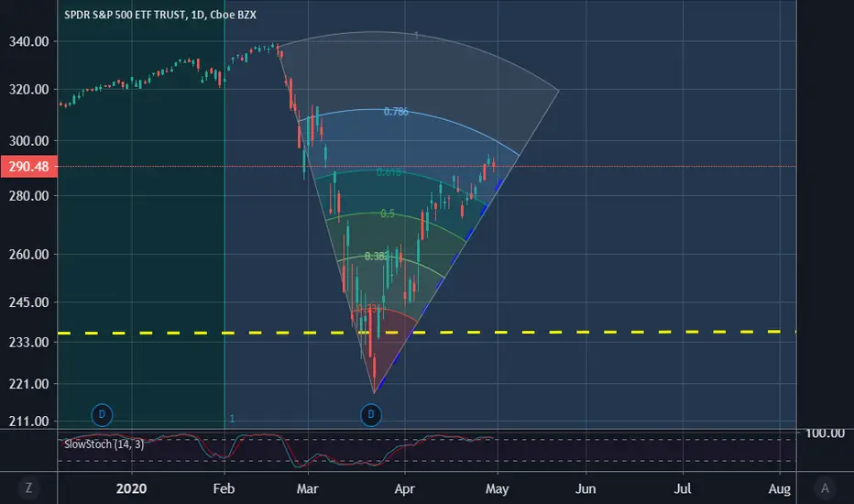Click the 100.00 stochastic scale label
The image size is (854, 504).
(825, 433)
